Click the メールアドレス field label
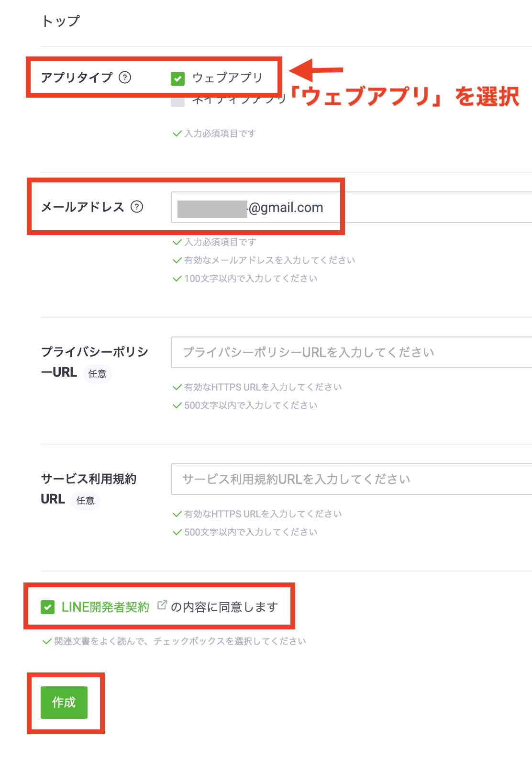Viewport: 532px width, 761px height. click(82, 207)
